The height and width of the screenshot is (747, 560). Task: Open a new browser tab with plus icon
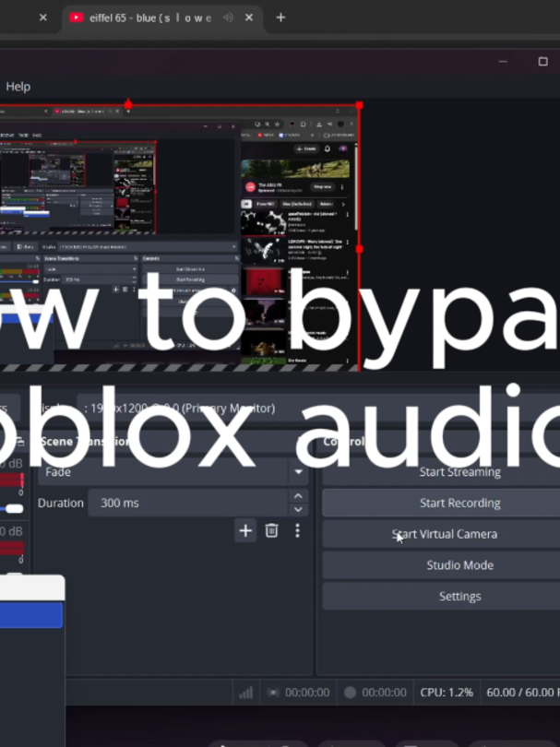click(280, 18)
